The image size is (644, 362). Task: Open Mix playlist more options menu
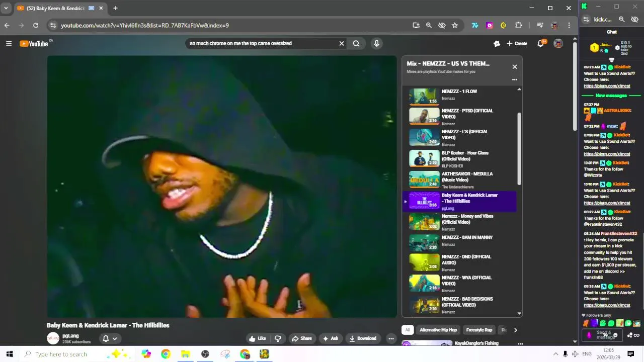tap(514, 79)
